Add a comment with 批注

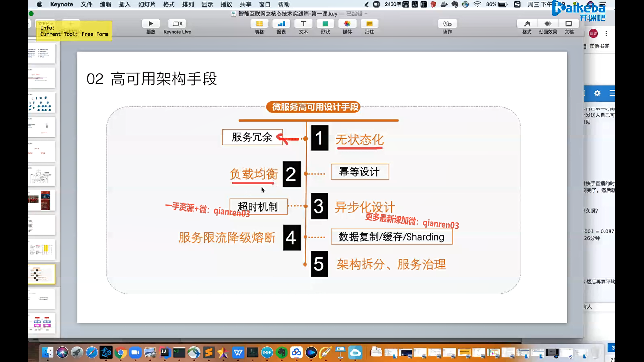coord(369,24)
